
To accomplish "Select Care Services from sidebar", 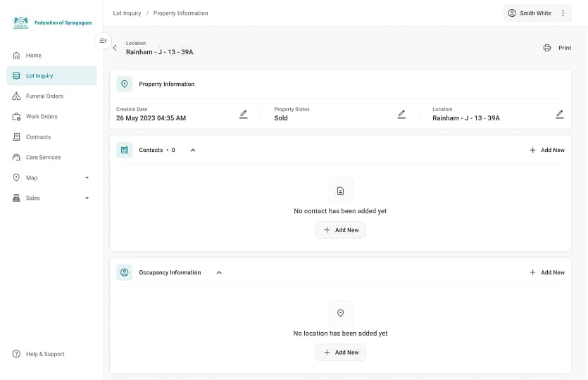I will (x=43, y=158).
